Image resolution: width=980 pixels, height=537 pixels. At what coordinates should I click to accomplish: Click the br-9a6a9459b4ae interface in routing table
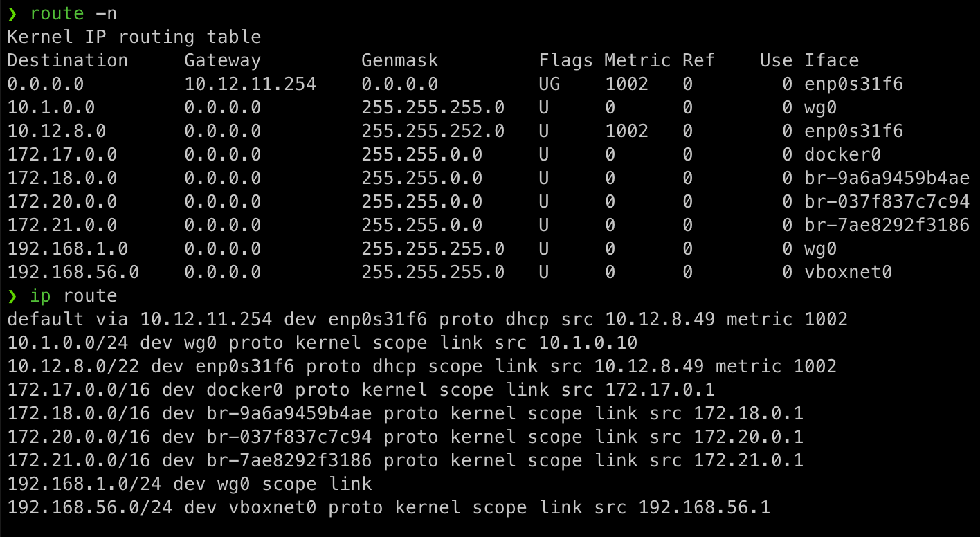point(887,179)
